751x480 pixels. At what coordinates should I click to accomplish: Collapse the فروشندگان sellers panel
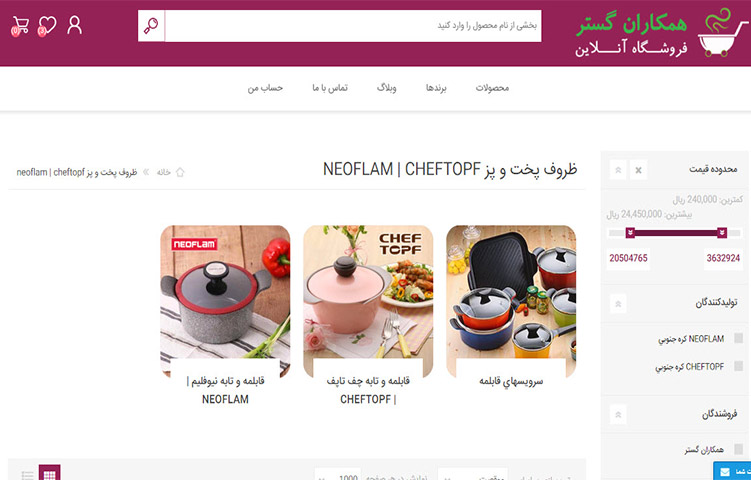(618, 414)
